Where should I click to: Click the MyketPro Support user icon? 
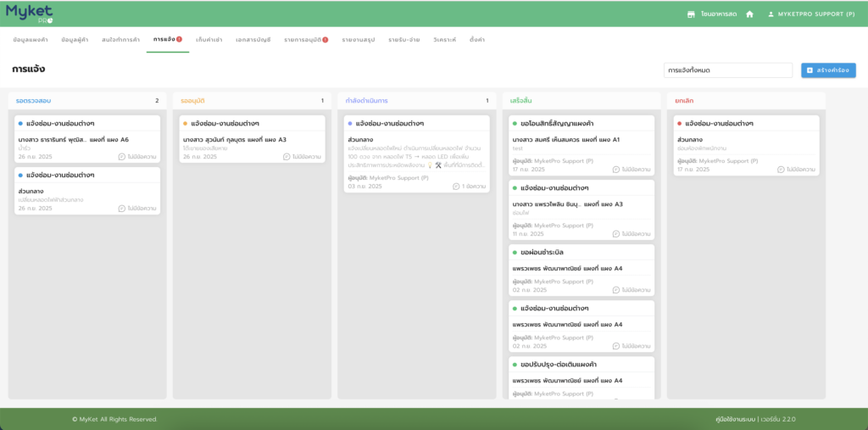pos(771,14)
